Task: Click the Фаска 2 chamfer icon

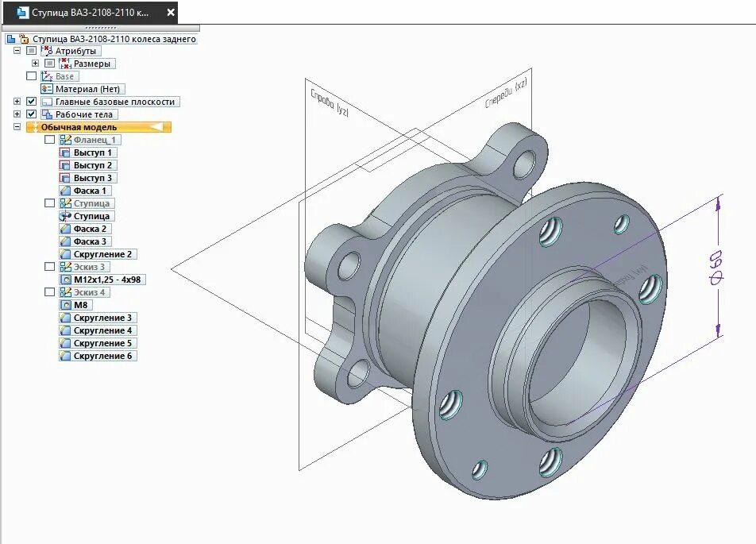Action: tap(65, 229)
